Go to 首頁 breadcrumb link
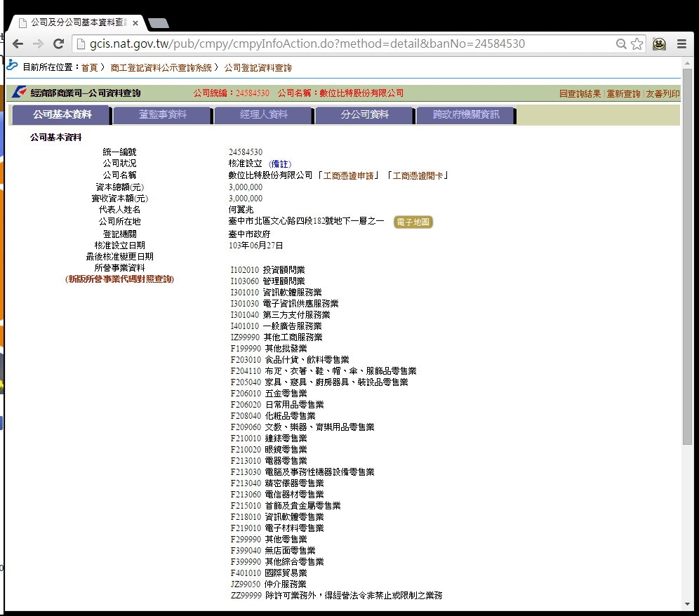Image resolution: width=699 pixels, height=616 pixels. coord(89,67)
